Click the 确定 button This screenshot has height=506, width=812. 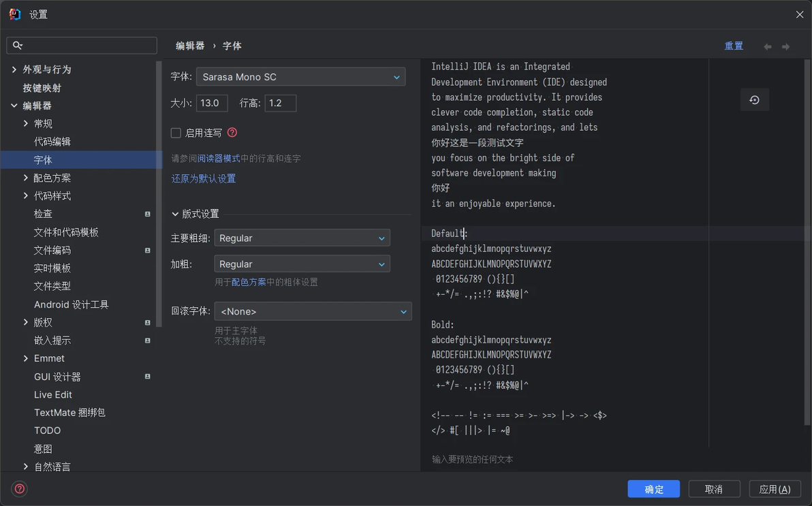(x=653, y=489)
